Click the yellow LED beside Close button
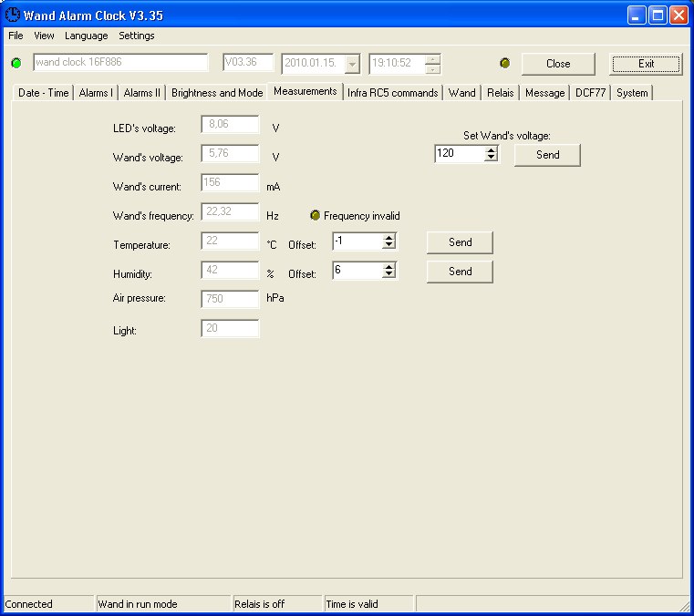The height and width of the screenshot is (616, 694). pos(504,63)
